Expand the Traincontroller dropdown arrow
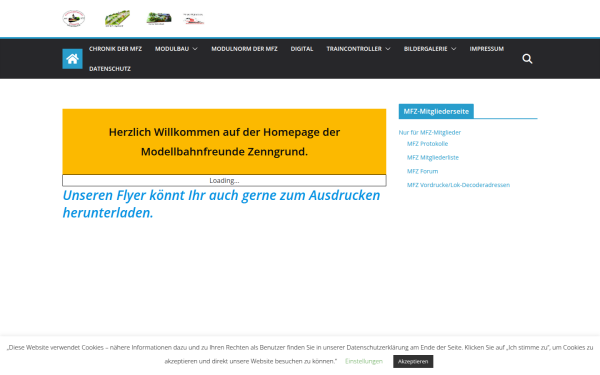The image size is (600, 375). [388, 49]
